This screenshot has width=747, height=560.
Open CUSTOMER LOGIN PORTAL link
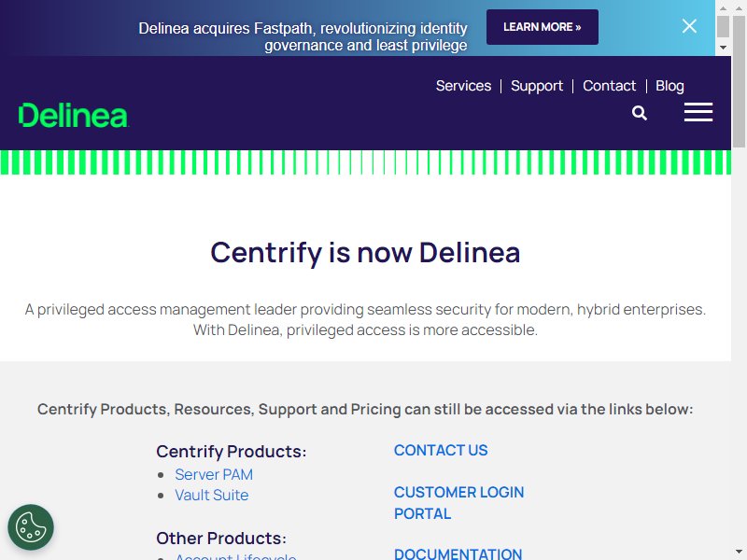[x=458, y=502]
